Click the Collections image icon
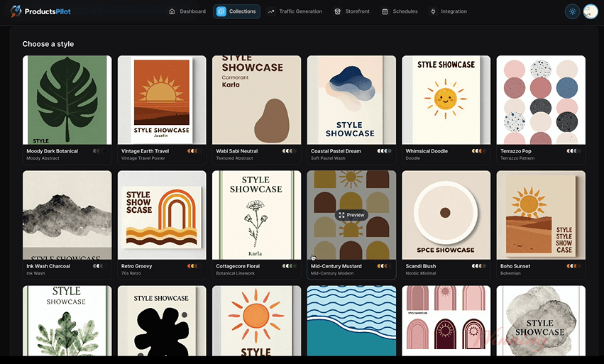Image resolution: width=604 pixels, height=364 pixels. point(221,11)
